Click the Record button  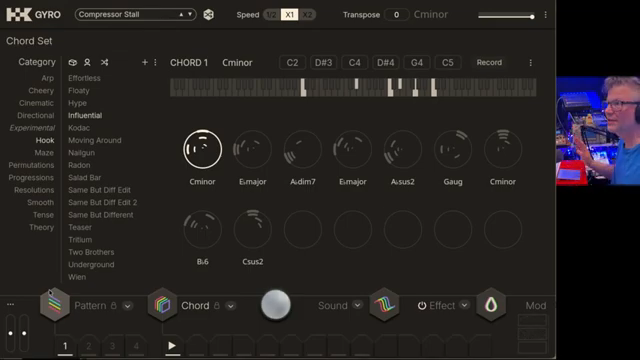[x=489, y=62]
